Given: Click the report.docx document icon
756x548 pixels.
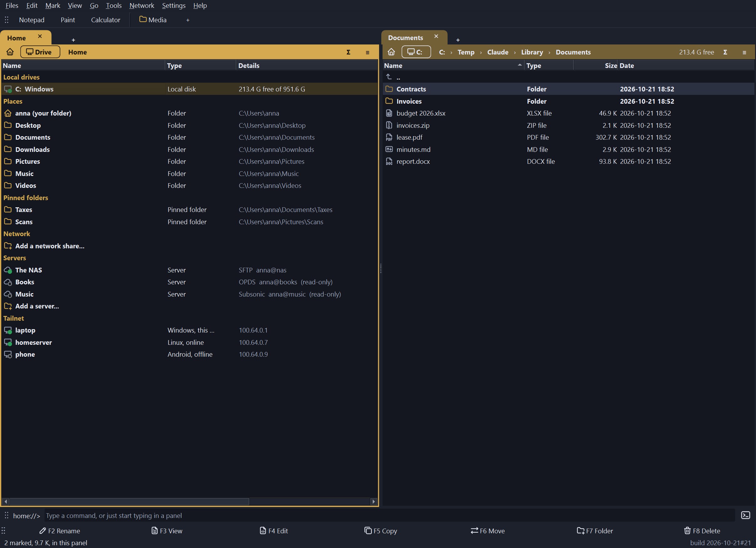Looking at the screenshot, I should [389, 162].
